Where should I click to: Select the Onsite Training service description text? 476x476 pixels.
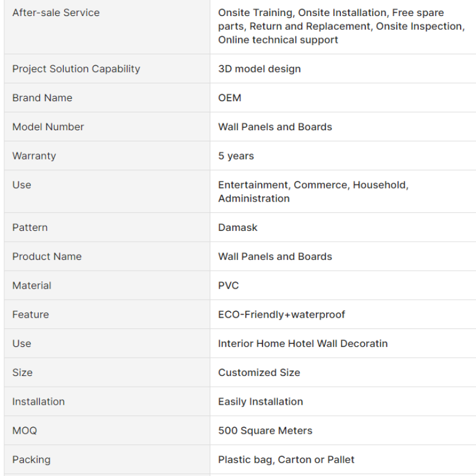coord(342,26)
